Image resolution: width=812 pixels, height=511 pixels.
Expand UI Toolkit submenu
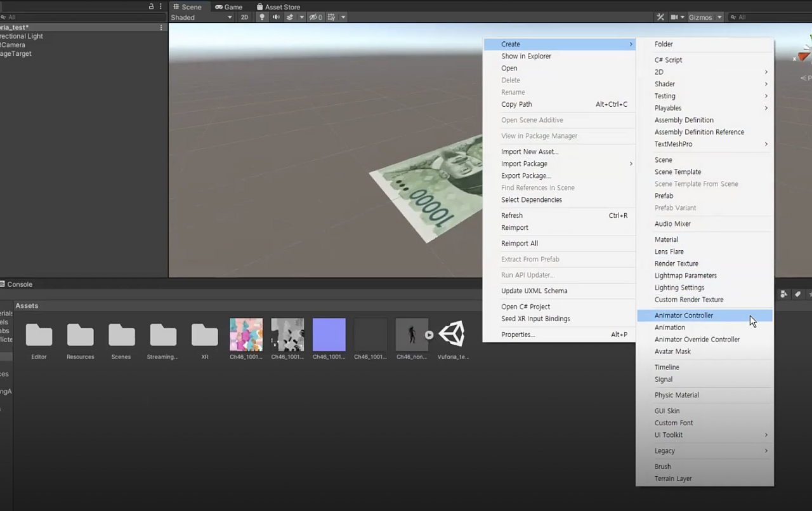point(705,435)
